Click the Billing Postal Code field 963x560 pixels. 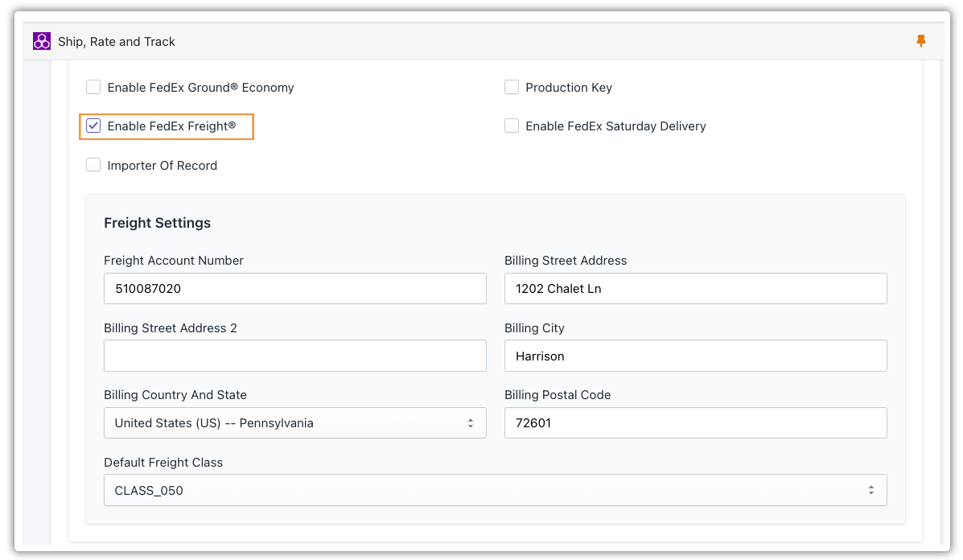point(695,423)
